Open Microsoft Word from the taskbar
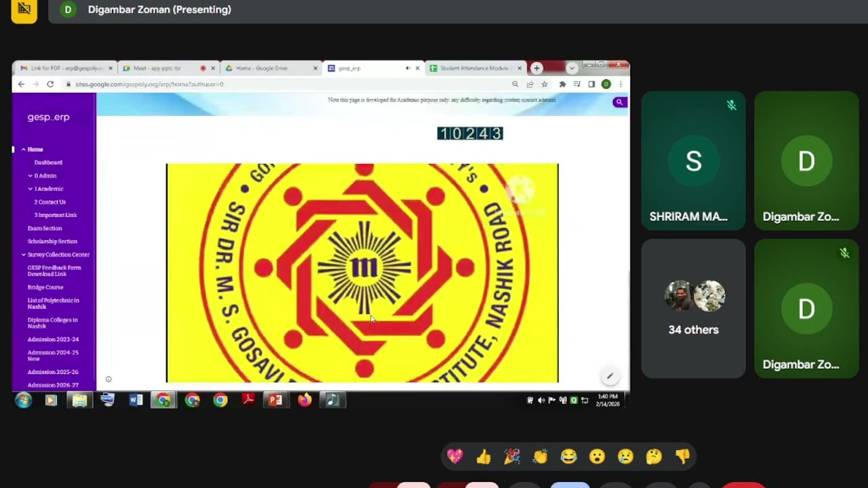The height and width of the screenshot is (488, 868). pos(136,400)
